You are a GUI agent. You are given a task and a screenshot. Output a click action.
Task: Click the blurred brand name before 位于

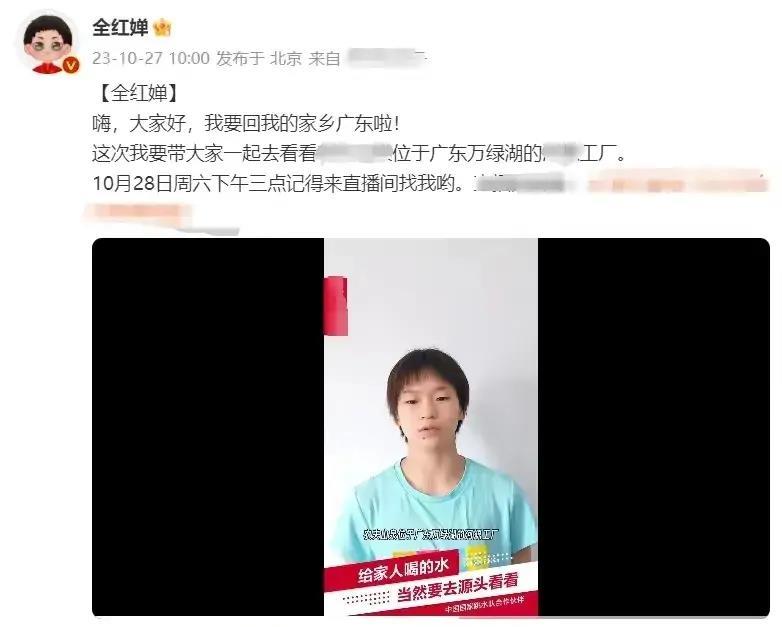[354, 153]
